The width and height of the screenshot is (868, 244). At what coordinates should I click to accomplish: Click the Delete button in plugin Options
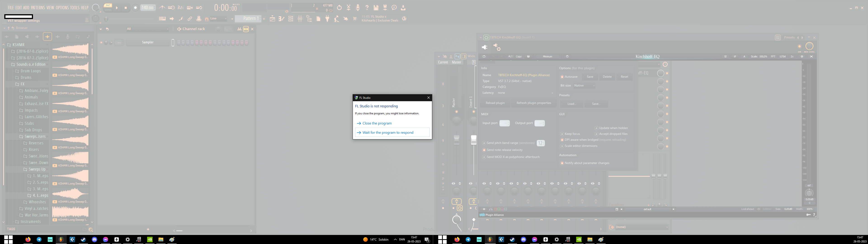(x=607, y=77)
